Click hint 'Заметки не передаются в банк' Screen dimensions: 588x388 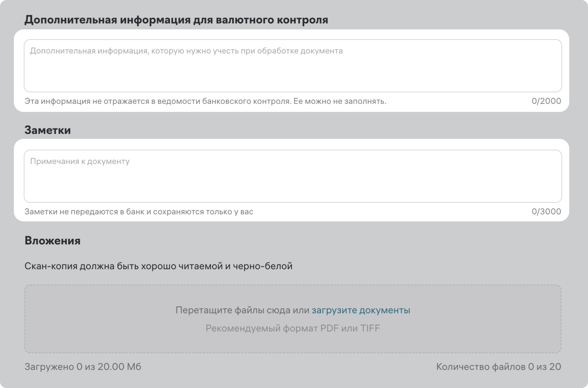pos(139,212)
